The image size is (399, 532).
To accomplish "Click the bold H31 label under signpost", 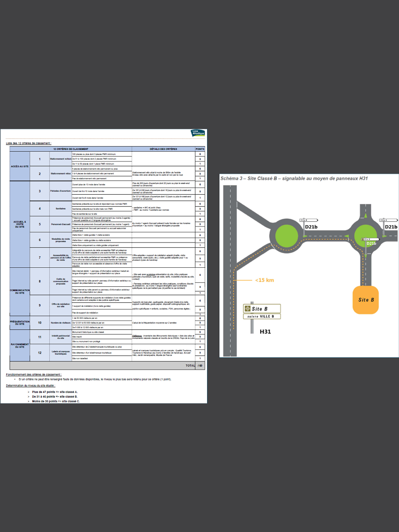I will 266,331.
